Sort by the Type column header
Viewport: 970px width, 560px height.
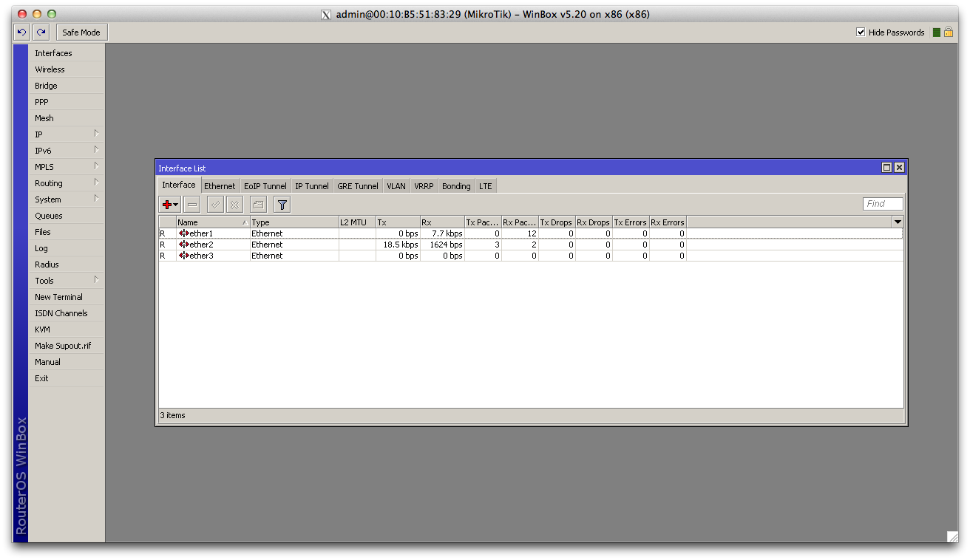tap(294, 222)
